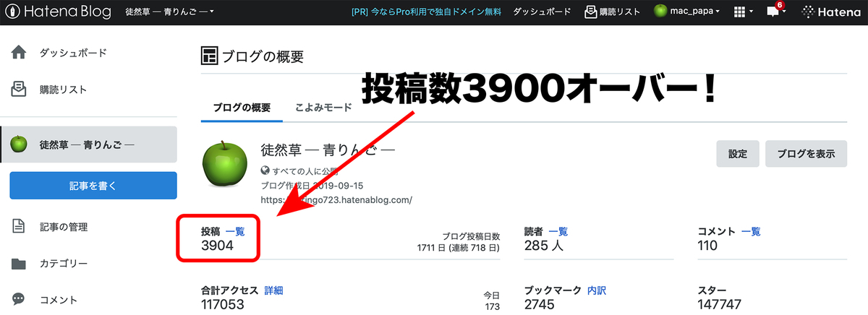Open 詳細 link next to 合計アクセス
This screenshot has height=315, width=868.
pyautogui.click(x=274, y=290)
